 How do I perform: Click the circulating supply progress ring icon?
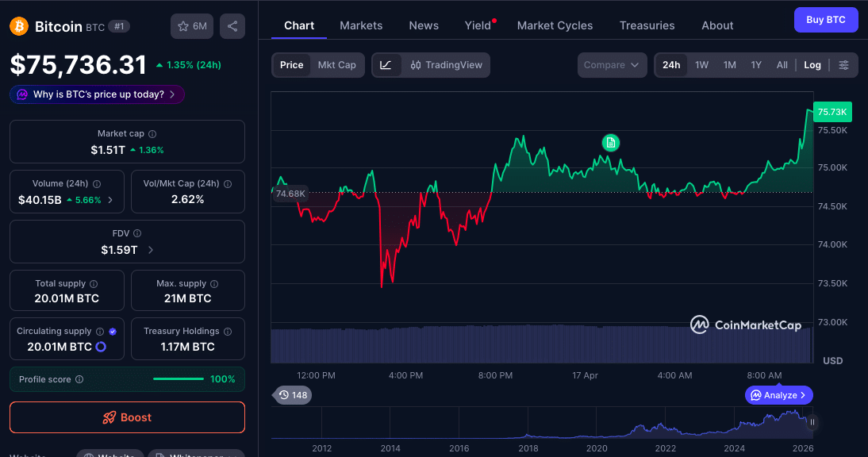(101, 347)
